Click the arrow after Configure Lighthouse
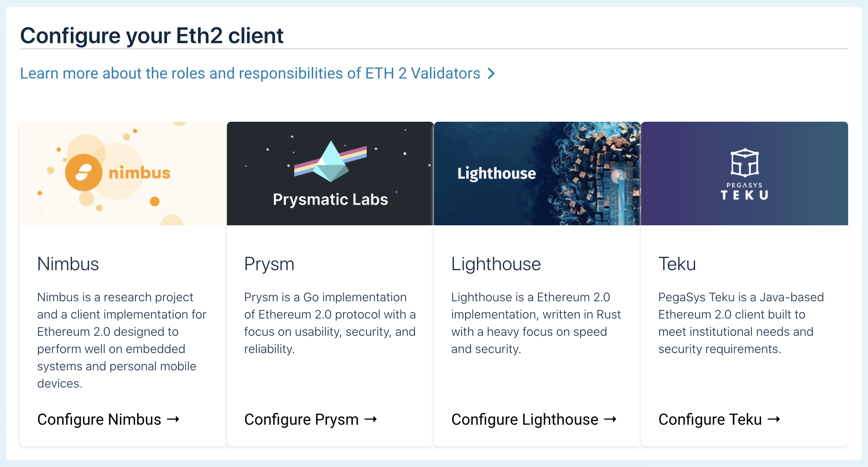 click(x=611, y=419)
